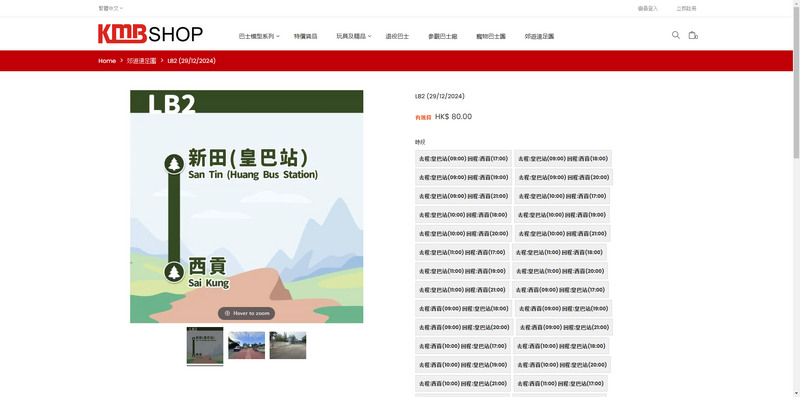The height and width of the screenshot is (397, 800).
Task: Click the Hover to zoom badge
Action: tap(246, 313)
